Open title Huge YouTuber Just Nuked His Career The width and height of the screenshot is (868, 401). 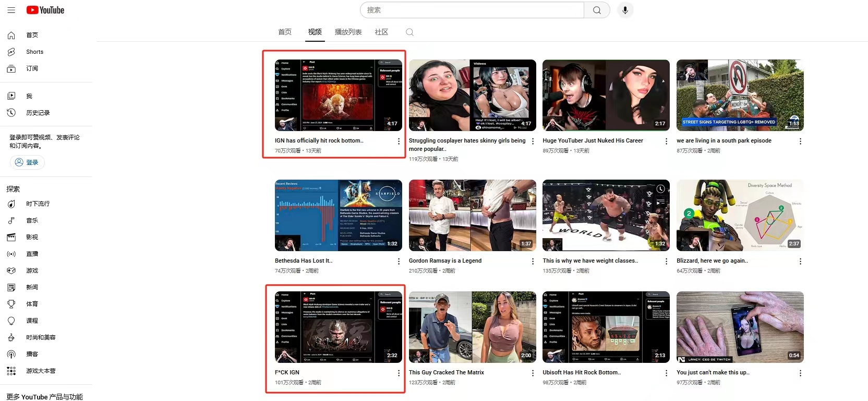tap(593, 140)
